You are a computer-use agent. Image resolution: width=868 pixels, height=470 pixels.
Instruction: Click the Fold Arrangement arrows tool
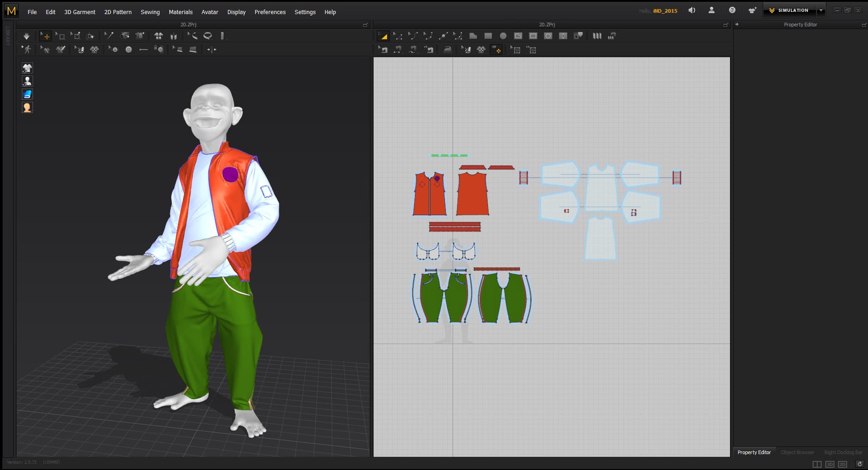tap(212, 49)
